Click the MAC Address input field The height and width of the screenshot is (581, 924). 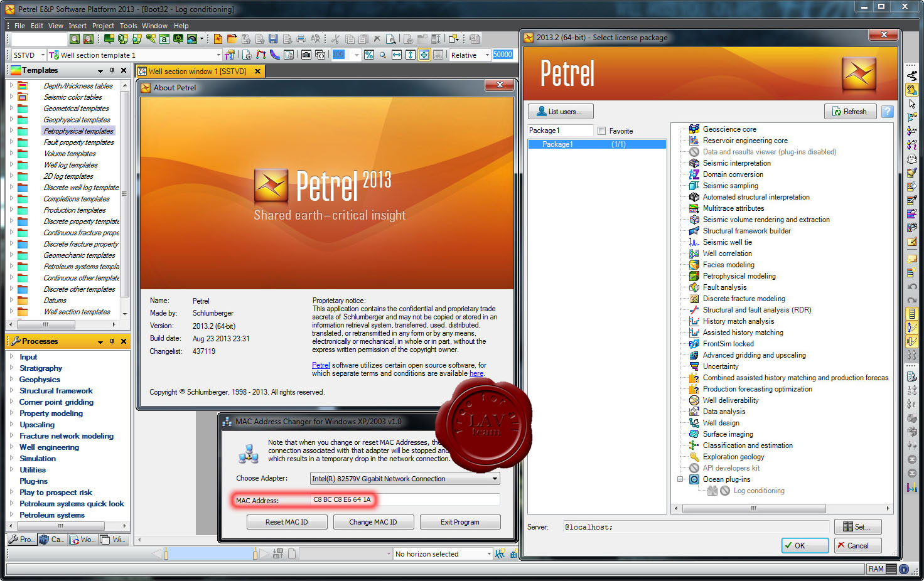406,499
